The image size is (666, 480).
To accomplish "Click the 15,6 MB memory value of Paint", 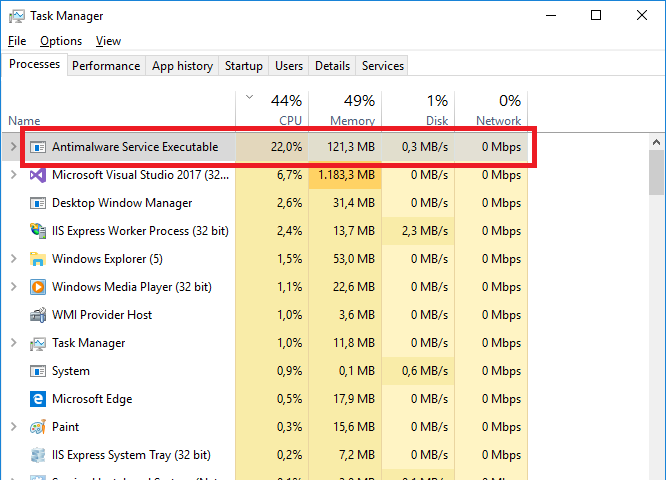I will coord(354,426).
